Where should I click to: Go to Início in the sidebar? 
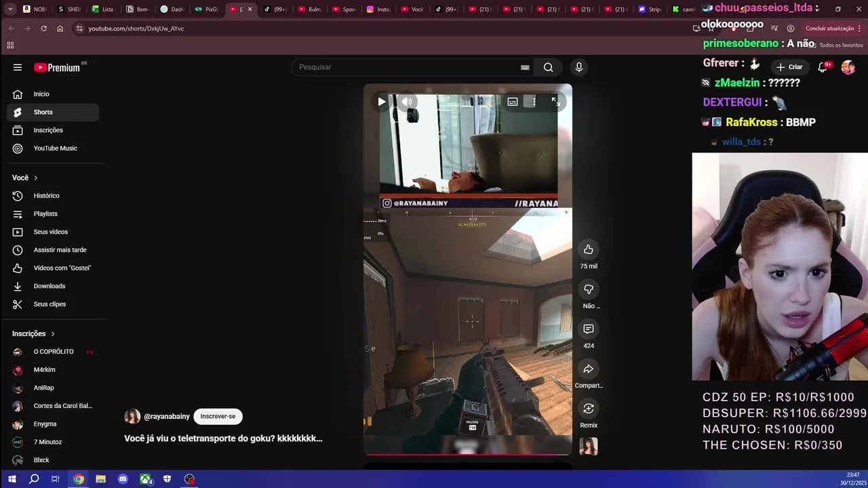(x=53, y=94)
